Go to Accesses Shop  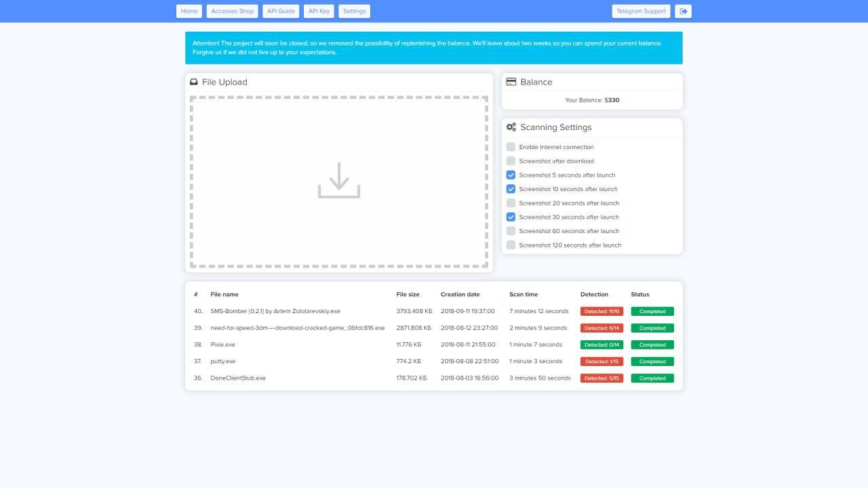233,12
